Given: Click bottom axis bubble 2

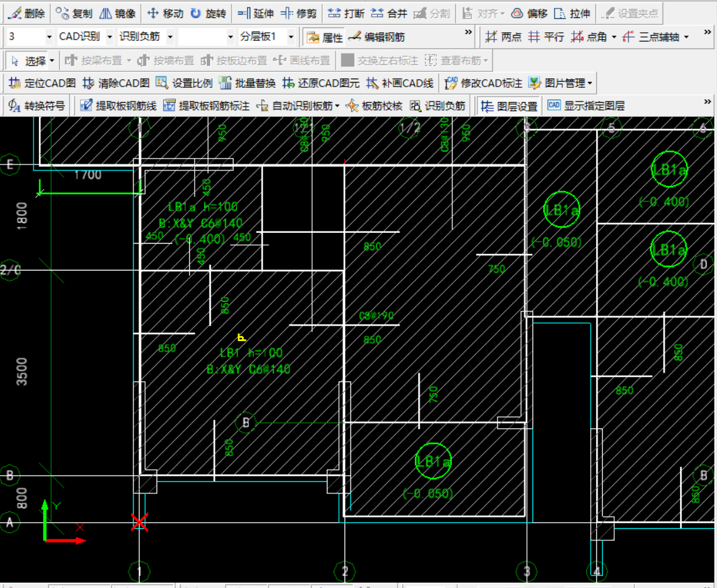Looking at the screenshot, I should 345,571.
